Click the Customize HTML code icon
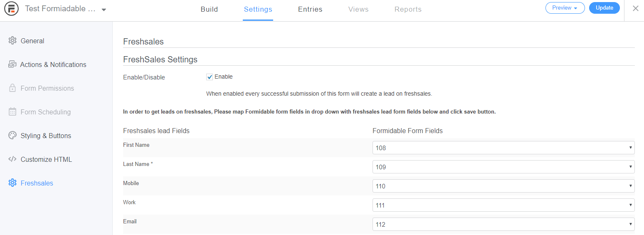This screenshot has height=235, width=644. tap(12, 159)
